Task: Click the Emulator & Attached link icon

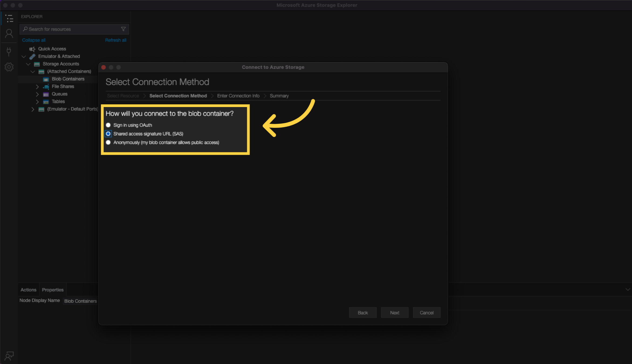Action: (x=32, y=56)
